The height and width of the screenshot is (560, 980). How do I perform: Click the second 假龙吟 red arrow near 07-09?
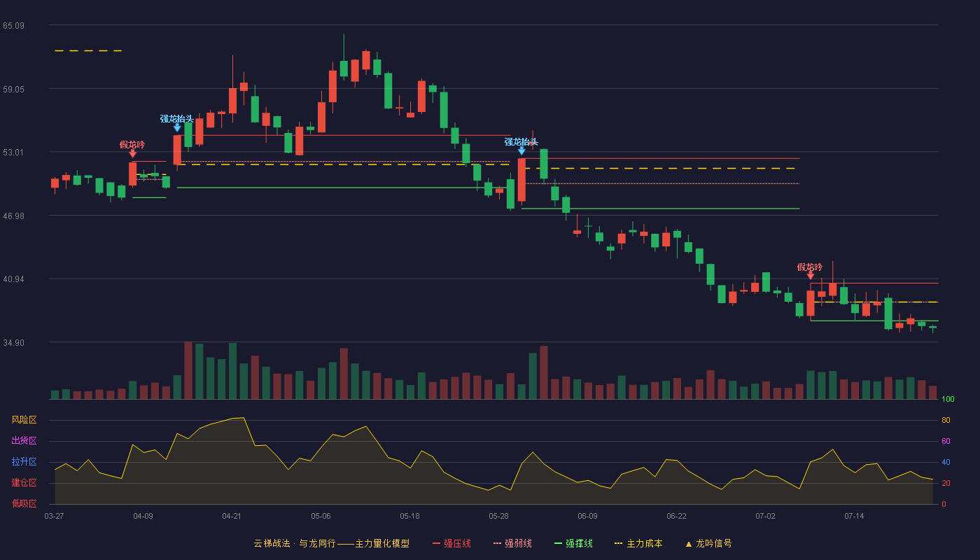(811, 276)
